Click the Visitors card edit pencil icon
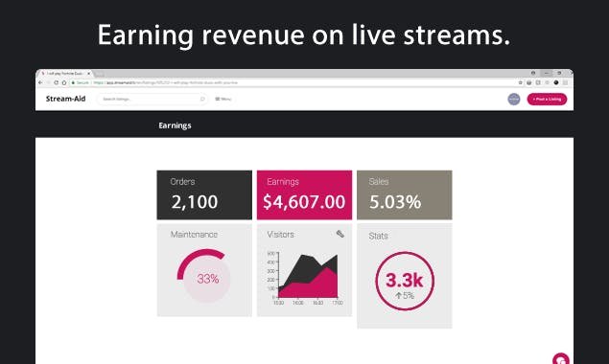The image size is (609, 364). (x=340, y=234)
